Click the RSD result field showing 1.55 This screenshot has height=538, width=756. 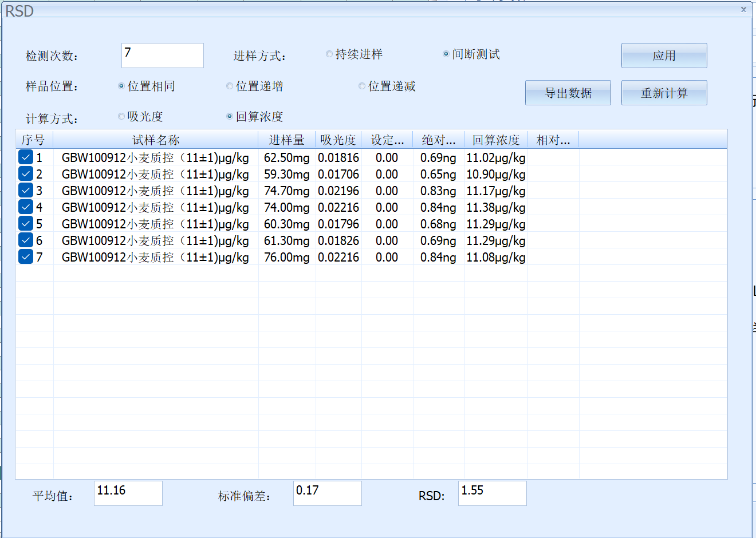point(493,493)
